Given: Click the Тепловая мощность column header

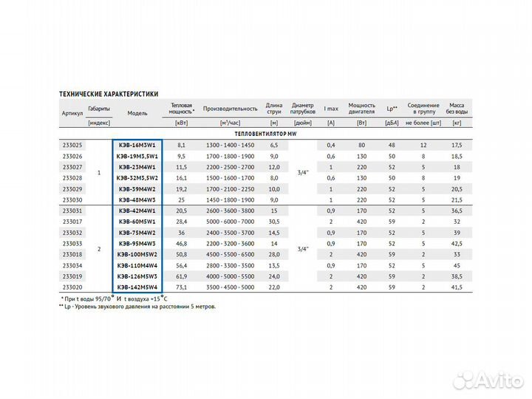Looking at the screenshot, I should click(x=185, y=109).
